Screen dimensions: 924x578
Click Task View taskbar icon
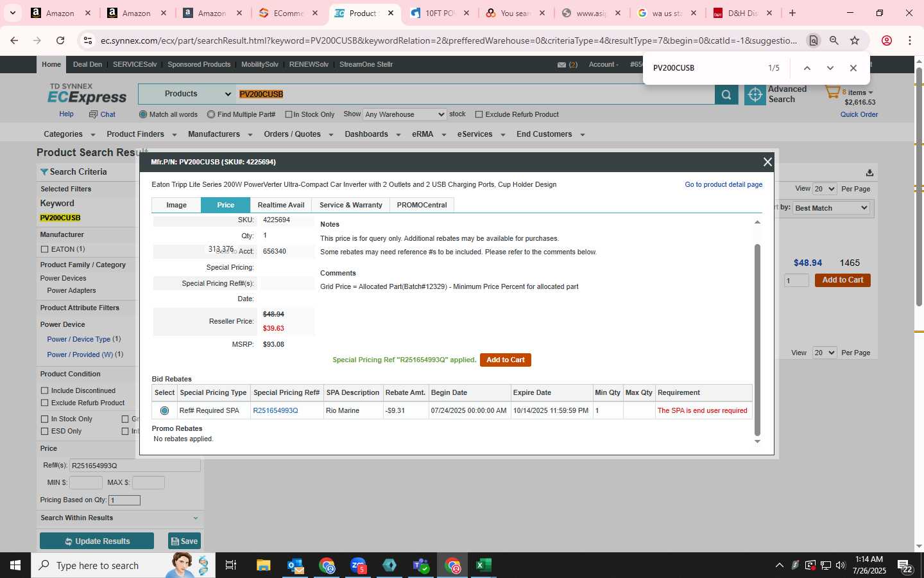tap(230, 565)
